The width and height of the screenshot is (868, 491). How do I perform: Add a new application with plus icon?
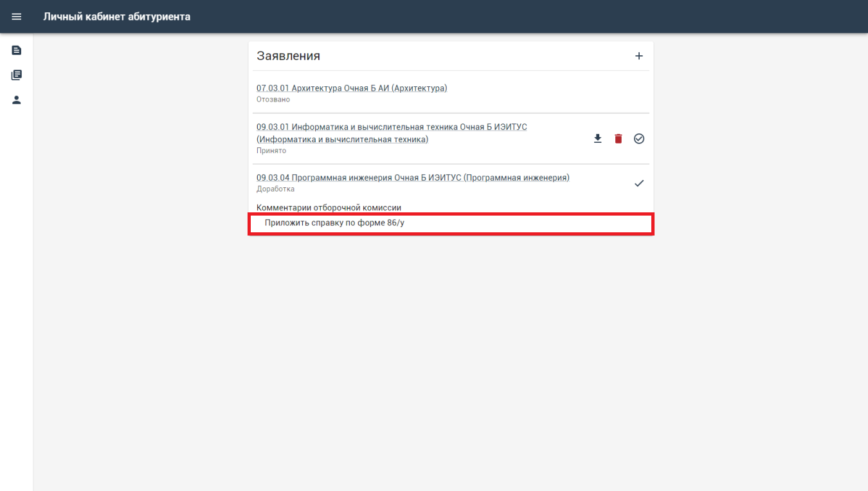[639, 56]
